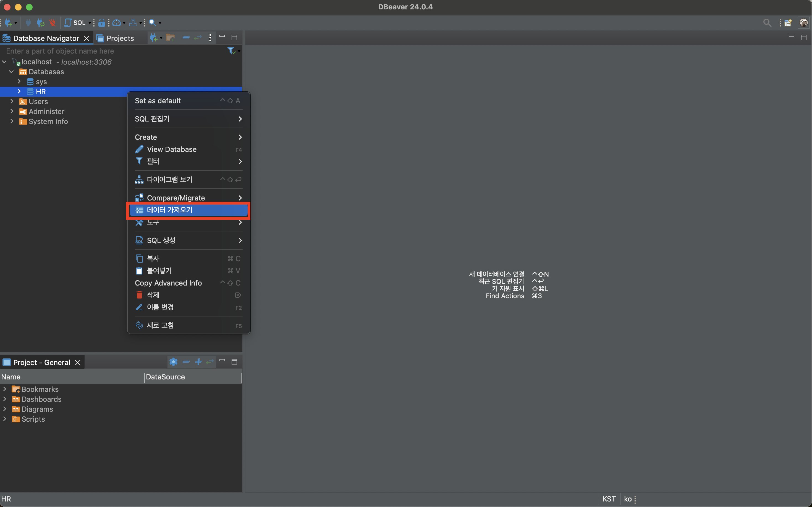Click the New Database Connection plug icon
The height and width of the screenshot is (507, 812).
[x=8, y=22]
